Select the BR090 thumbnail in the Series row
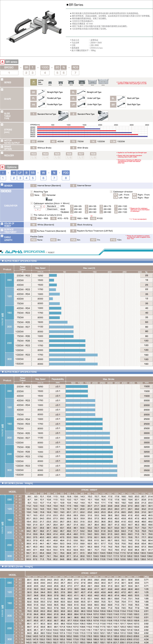 pos(50,82)
